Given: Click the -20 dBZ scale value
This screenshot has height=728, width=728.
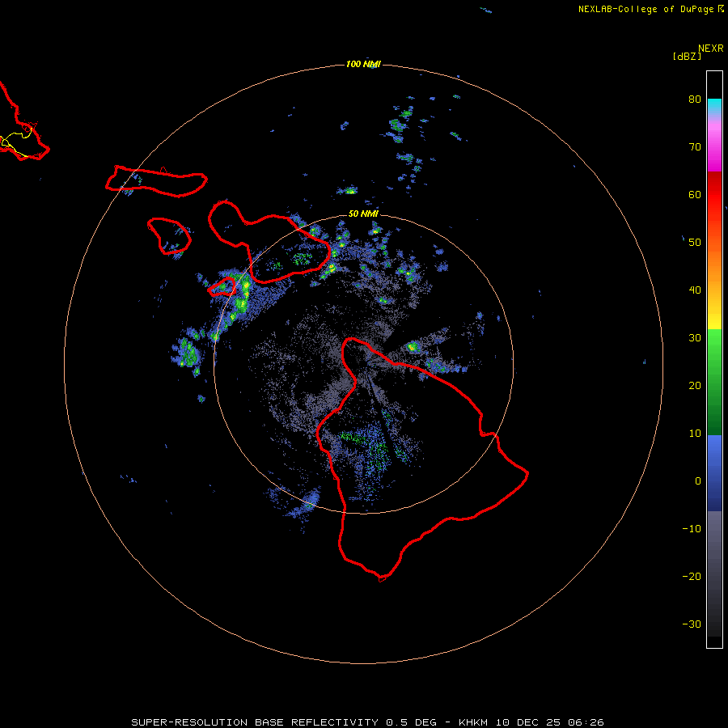Looking at the screenshot, I should click(692, 576).
